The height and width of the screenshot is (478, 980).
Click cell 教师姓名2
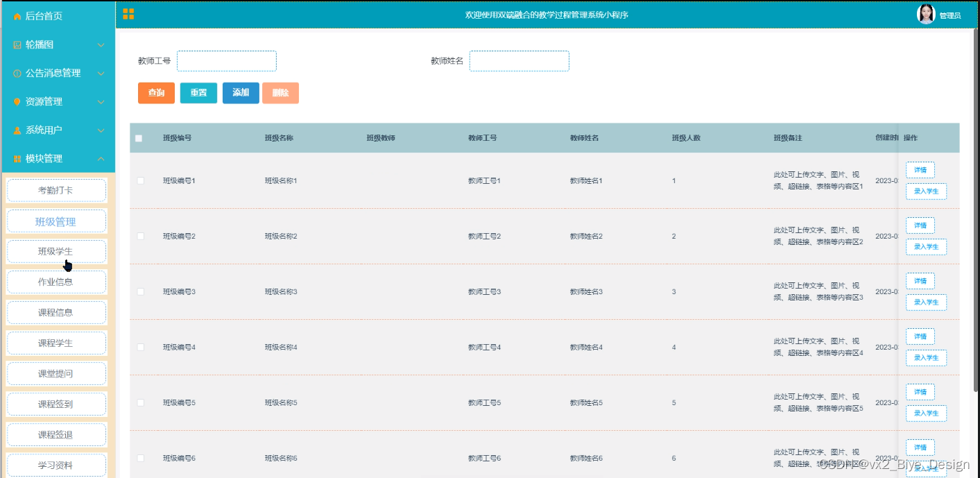(587, 236)
